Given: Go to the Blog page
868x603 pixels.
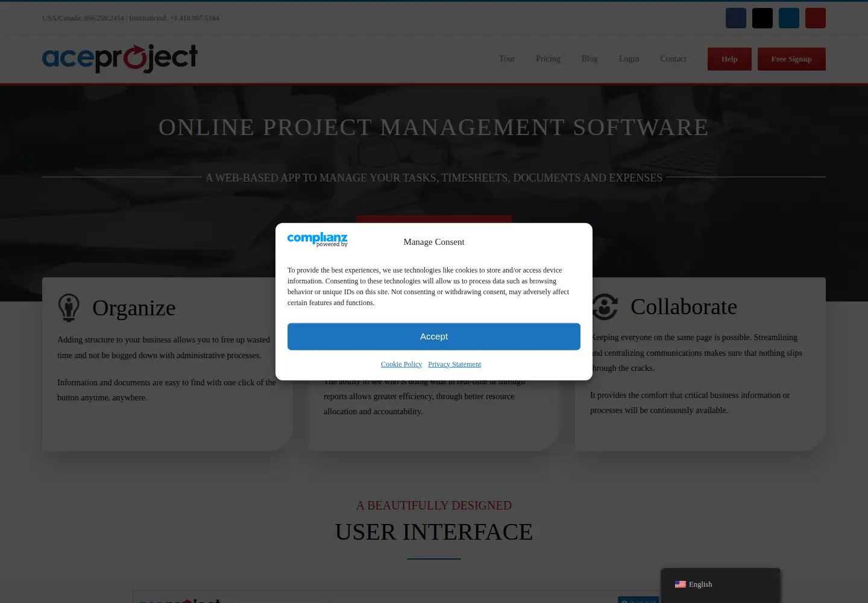Looking at the screenshot, I should click(x=590, y=58).
